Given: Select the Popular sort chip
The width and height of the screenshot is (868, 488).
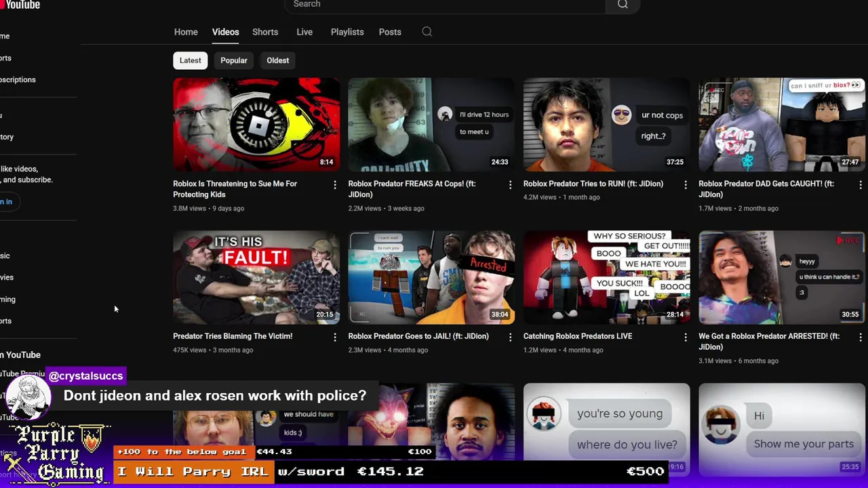Looking at the screenshot, I should pyautogui.click(x=234, y=60).
